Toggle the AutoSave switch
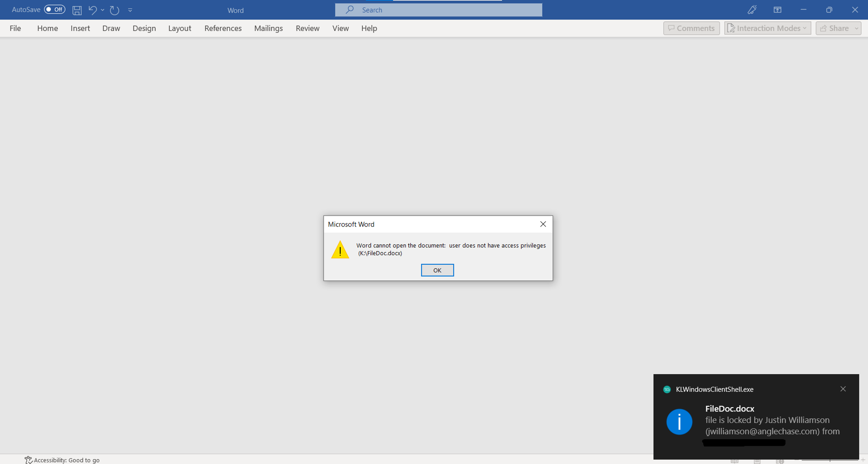The width and height of the screenshot is (868, 464). coord(54,10)
